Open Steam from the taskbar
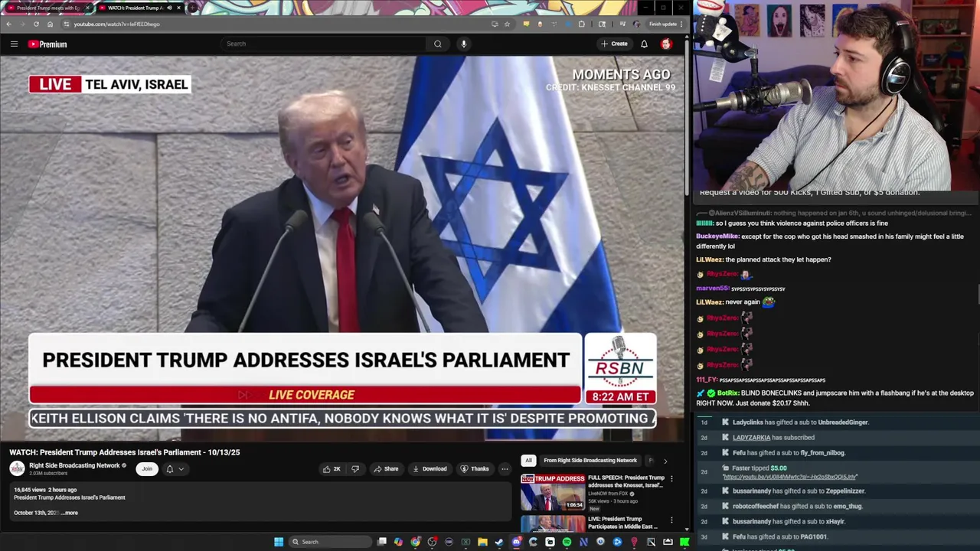Viewport: 980px width, 551px height. (x=499, y=542)
